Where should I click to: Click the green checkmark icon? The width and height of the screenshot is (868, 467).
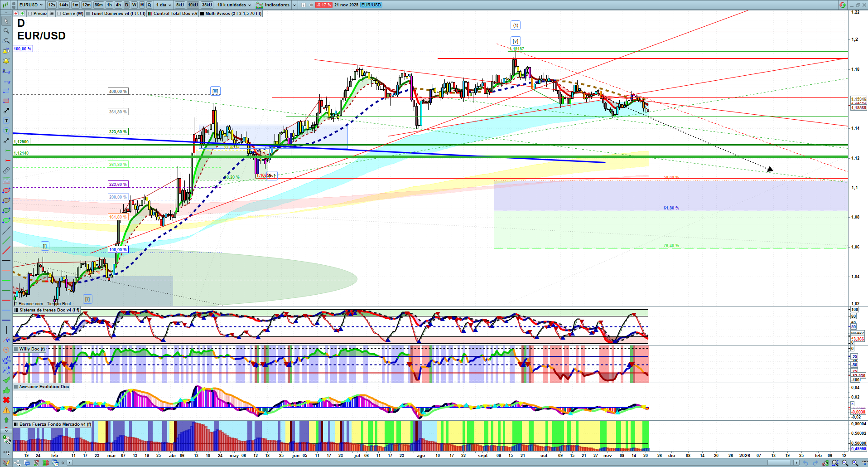pos(6,380)
